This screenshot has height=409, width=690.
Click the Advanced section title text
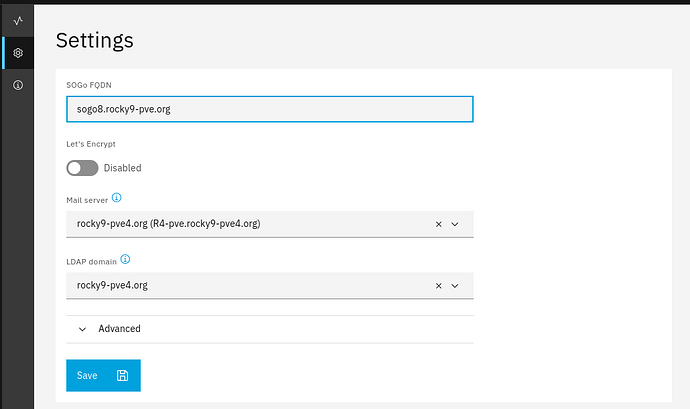119,329
